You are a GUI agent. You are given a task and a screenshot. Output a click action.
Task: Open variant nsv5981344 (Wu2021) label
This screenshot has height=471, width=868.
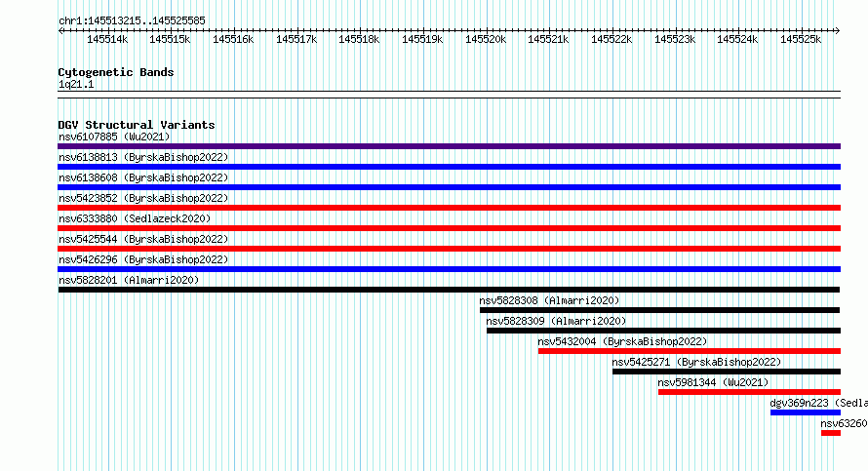(713, 382)
